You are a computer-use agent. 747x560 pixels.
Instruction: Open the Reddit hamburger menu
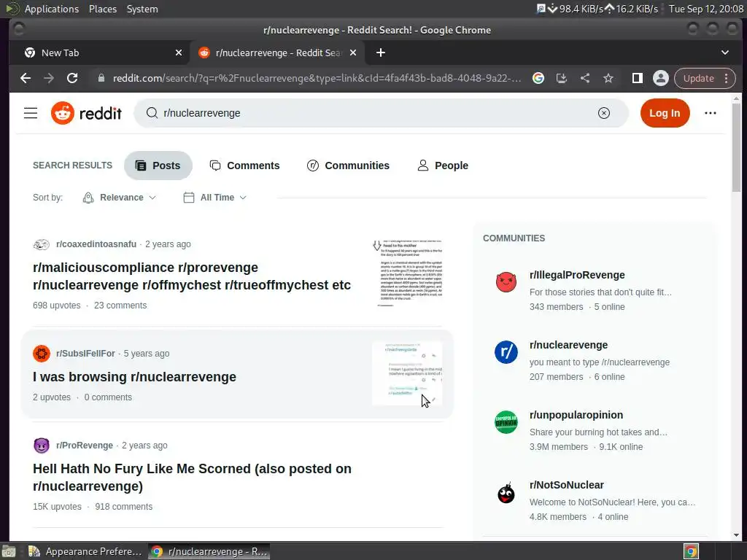[x=31, y=113]
